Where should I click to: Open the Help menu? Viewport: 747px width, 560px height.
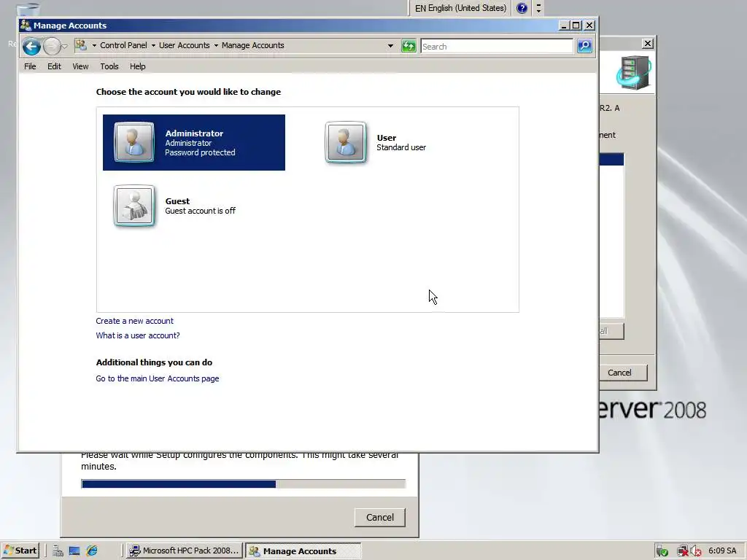click(138, 66)
